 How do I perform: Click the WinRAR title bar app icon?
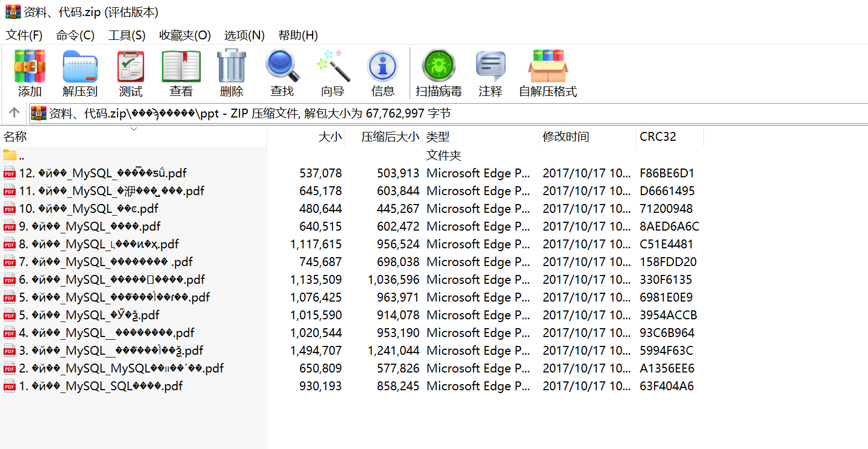click(x=13, y=12)
